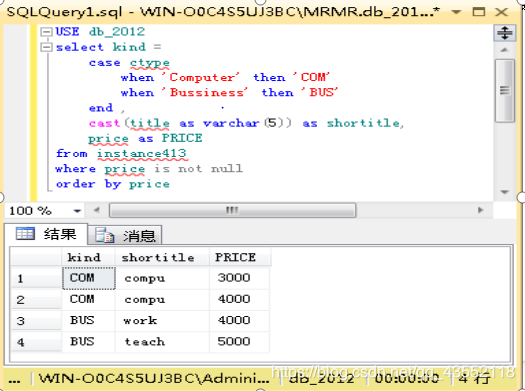The width and height of the screenshot is (525, 391).
Task: Click the db_2012 entry in status bar
Action: (321, 379)
